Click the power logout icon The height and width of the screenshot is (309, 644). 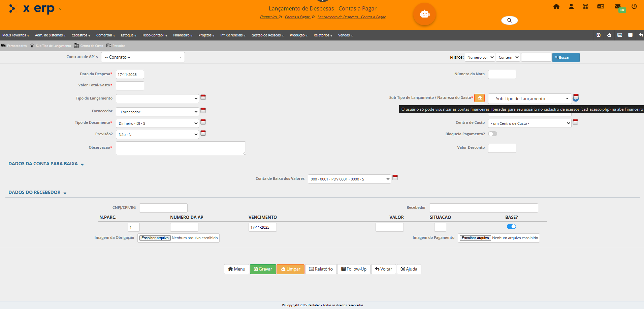634,7
